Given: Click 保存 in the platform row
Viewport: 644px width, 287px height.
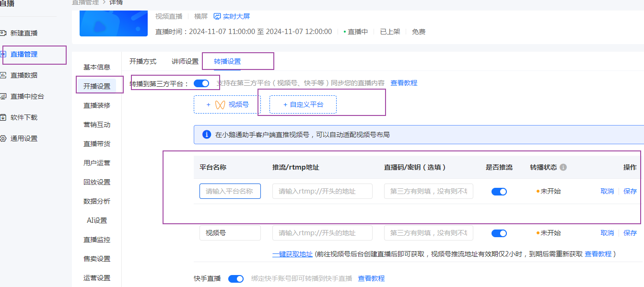Looking at the screenshot, I should click(630, 191).
